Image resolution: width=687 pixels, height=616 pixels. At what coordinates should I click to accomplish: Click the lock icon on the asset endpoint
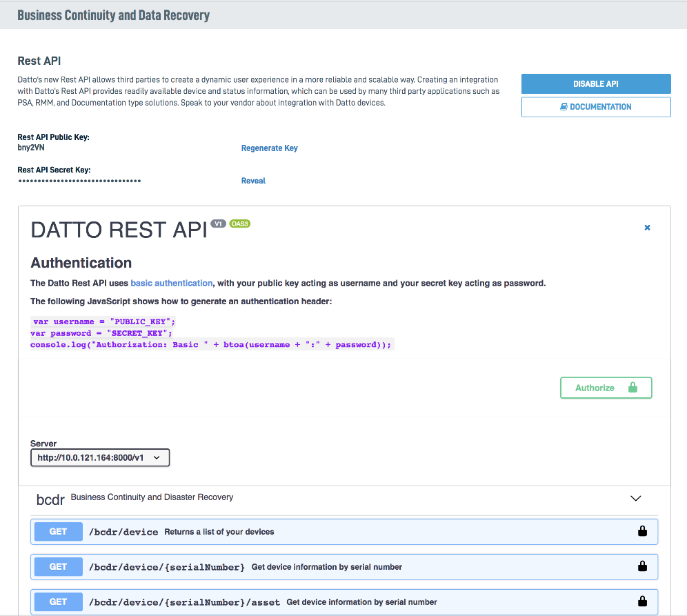(642, 602)
